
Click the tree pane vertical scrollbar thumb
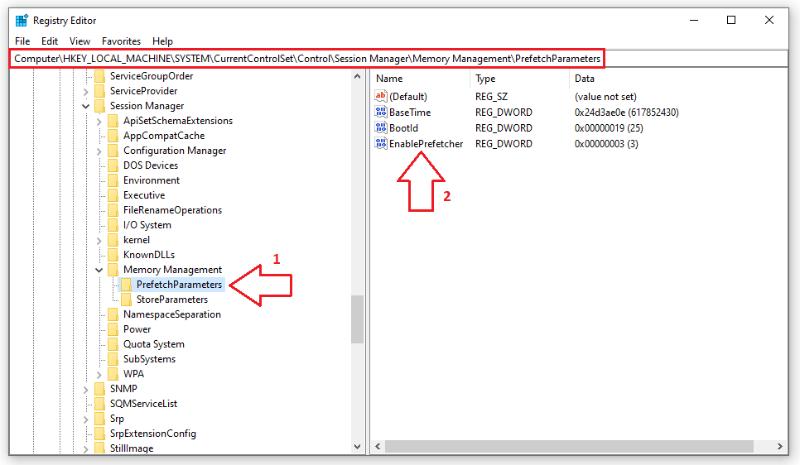357,319
